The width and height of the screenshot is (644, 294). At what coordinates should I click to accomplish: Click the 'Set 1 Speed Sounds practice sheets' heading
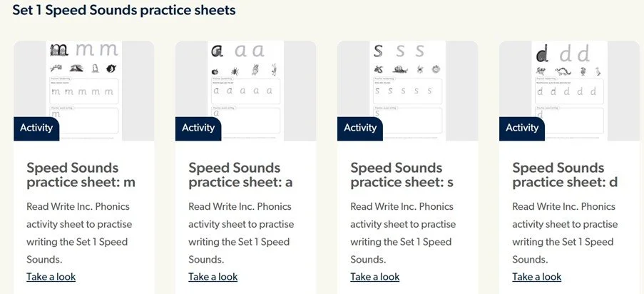[x=124, y=10]
